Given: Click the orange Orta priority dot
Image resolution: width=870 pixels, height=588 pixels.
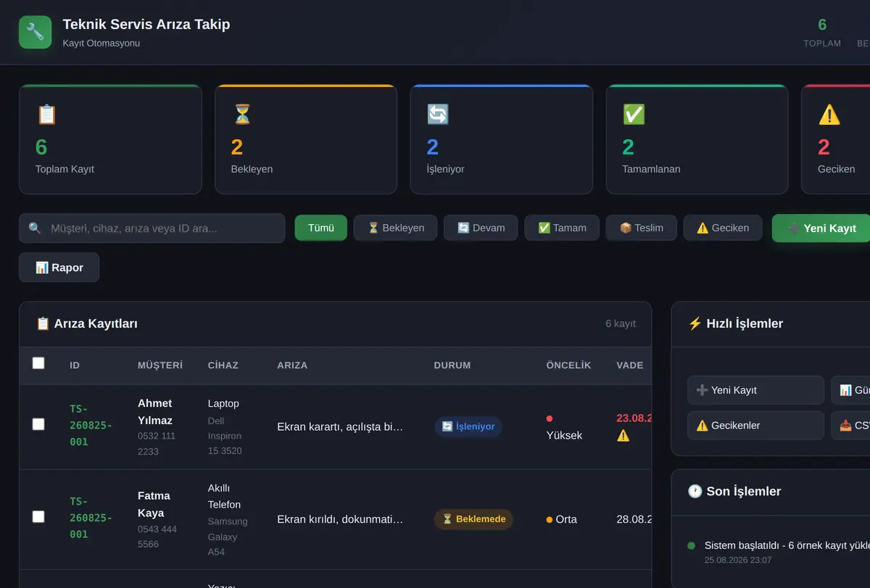Looking at the screenshot, I should click(x=550, y=520).
